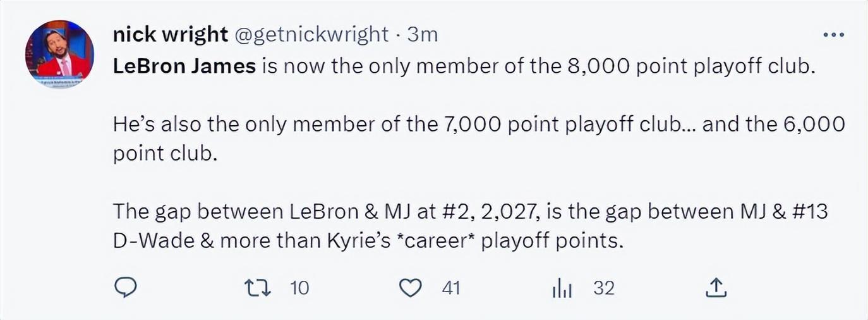Click the "#13" text in the tweet

tap(809, 212)
